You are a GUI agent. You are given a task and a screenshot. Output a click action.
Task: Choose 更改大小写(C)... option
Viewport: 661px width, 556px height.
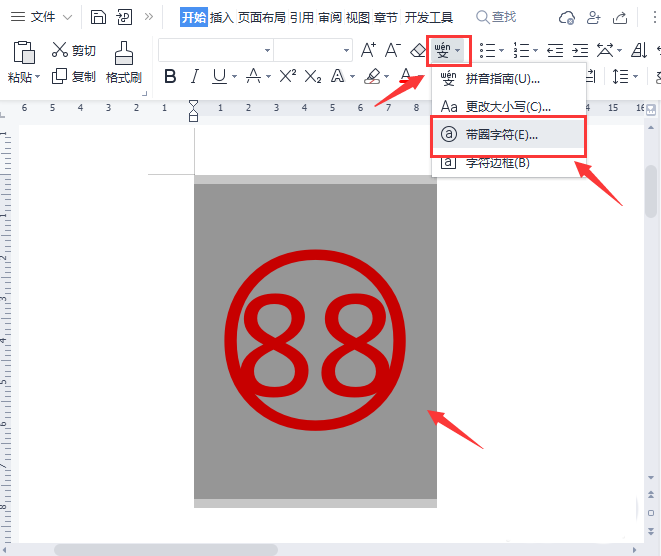click(x=508, y=106)
